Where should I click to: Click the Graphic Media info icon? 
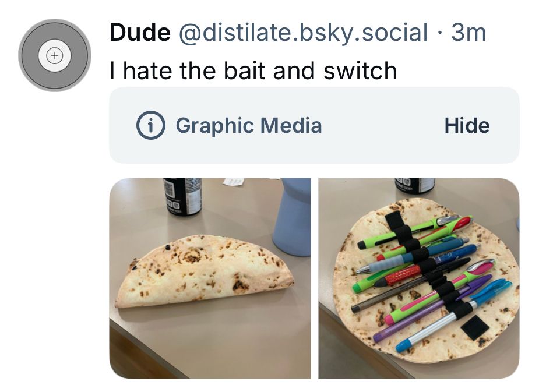150,125
